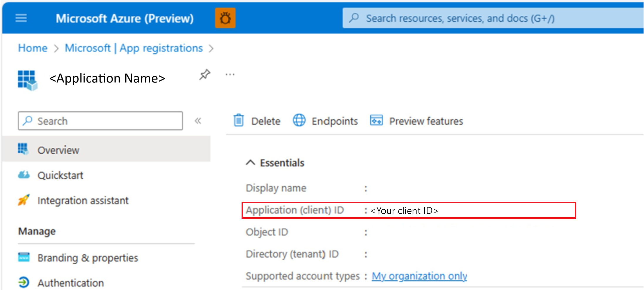644x290 pixels.
Task: Click the app registration grid icon
Action: (x=27, y=80)
